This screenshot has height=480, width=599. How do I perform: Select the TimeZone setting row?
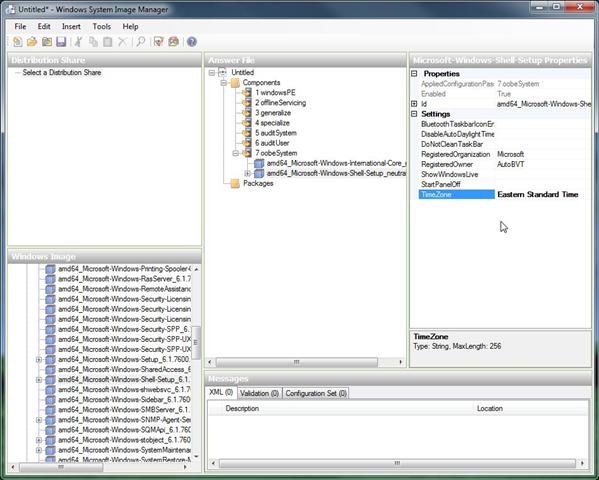pos(505,195)
